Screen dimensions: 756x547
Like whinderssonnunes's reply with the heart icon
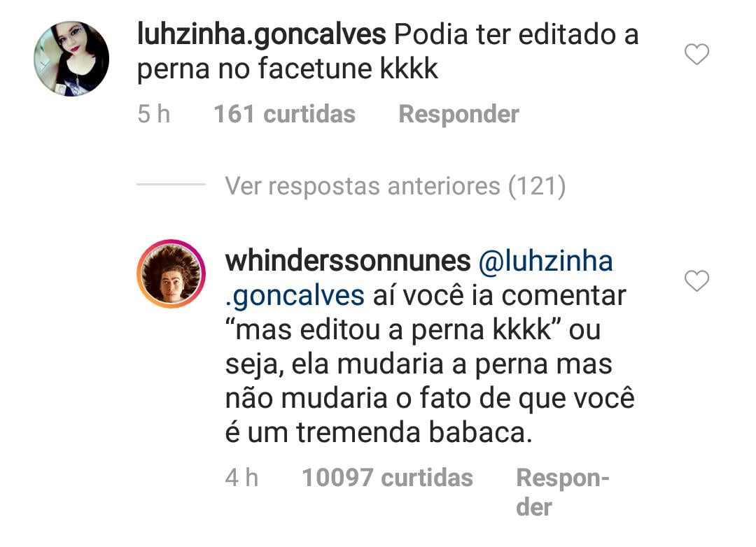pyautogui.click(x=696, y=281)
